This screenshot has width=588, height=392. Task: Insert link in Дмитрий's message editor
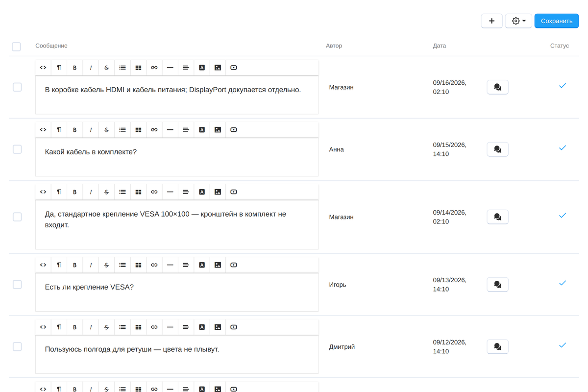154,327
